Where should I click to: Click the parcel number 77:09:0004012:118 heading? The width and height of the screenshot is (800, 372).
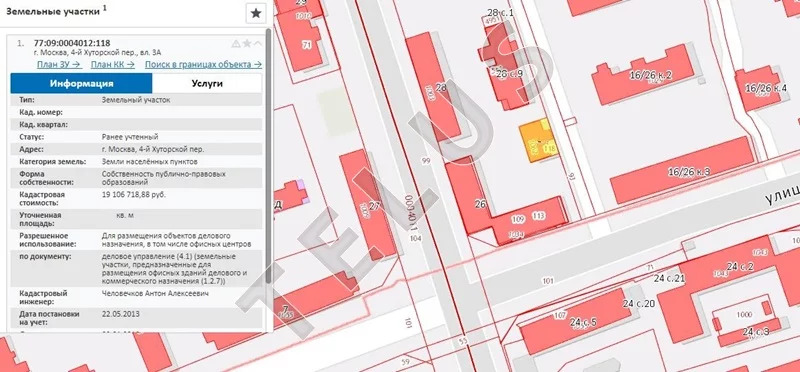[x=72, y=43]
